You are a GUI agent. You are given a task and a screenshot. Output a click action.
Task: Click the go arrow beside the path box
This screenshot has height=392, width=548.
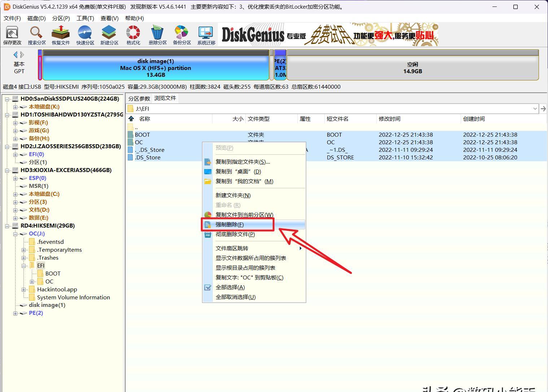tap(543, 109)
